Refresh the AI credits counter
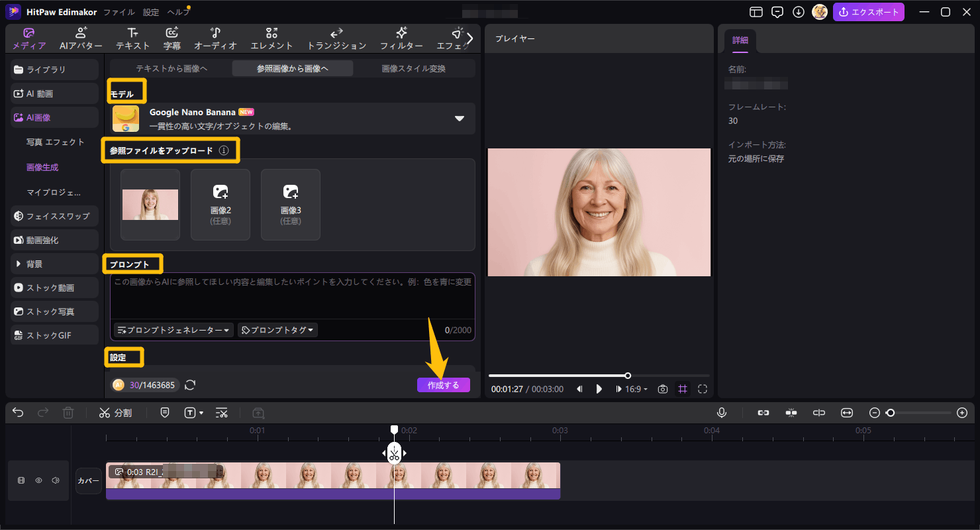 coord(190,385)
